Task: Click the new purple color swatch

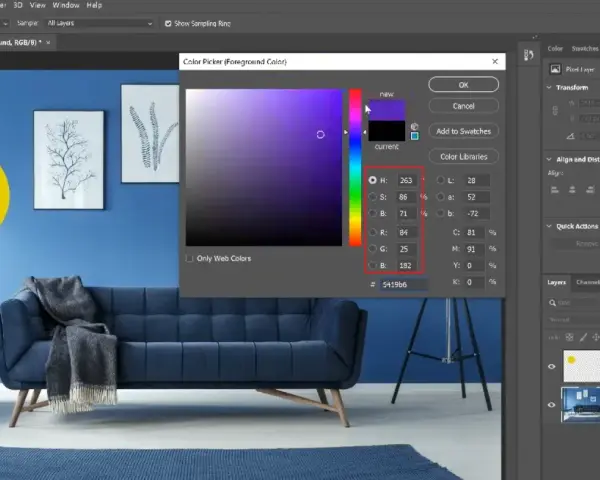Action: tap(386, 110)
